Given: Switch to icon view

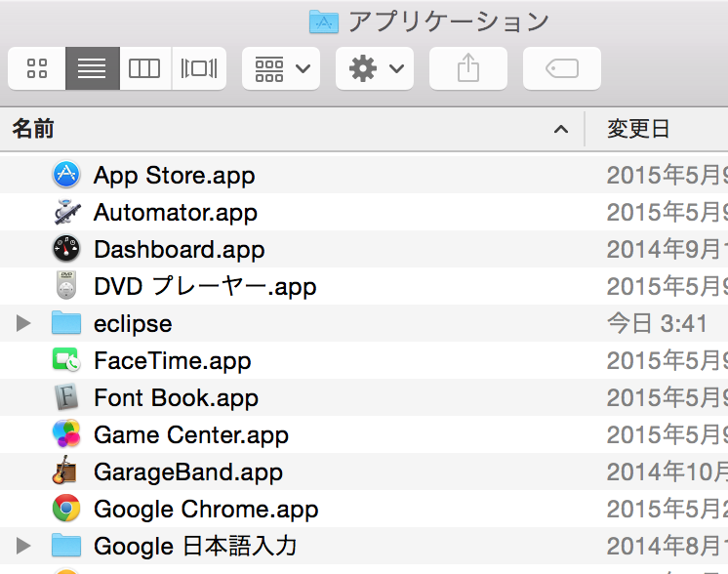Looking at the screenshot, I should 37,68.
